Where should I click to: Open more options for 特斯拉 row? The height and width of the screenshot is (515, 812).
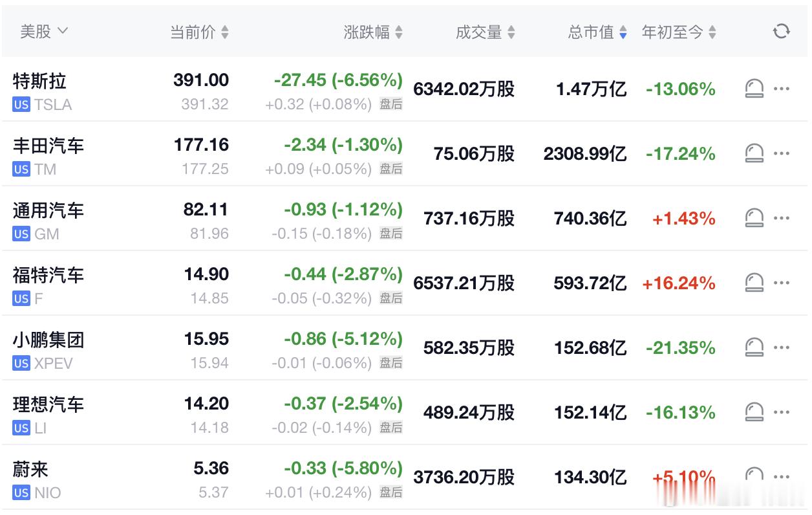pos(782,89)
